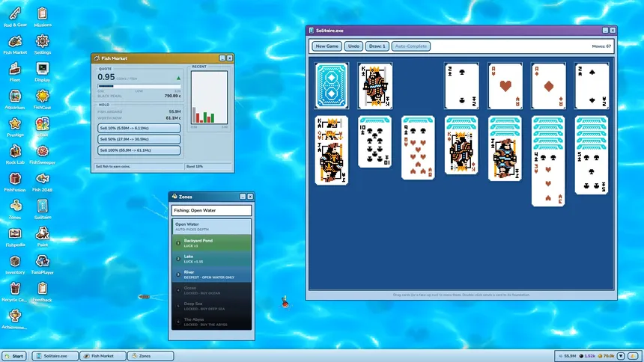Click the black pearl count in tray
The height and width of the screenshot is (362, 644).
587,356
